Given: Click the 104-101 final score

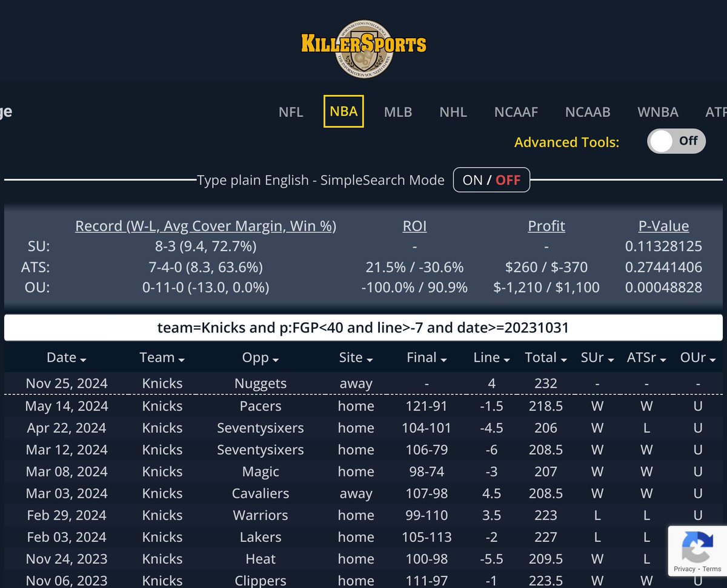Looking at the screenshot, I should click(x=427, y=428).
